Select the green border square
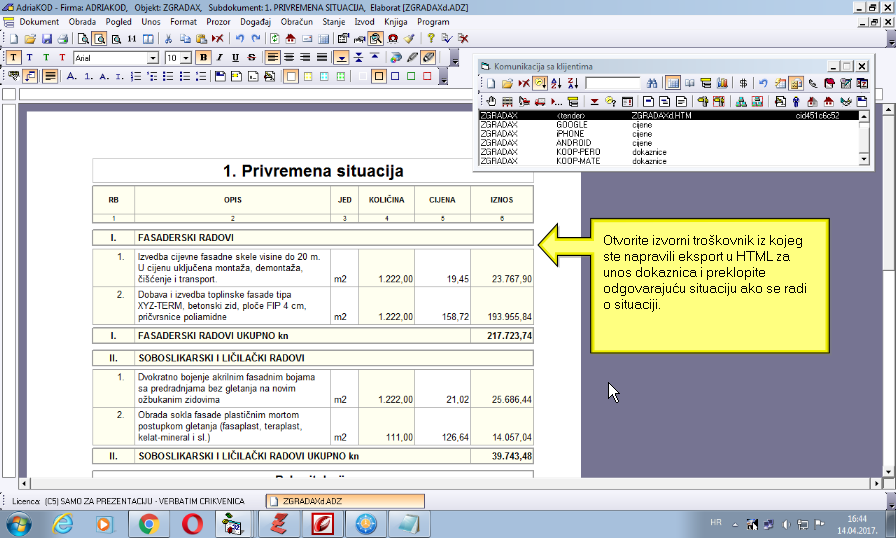Image resolution: width=896 pixels, height=538 pixels. [411, 76]
